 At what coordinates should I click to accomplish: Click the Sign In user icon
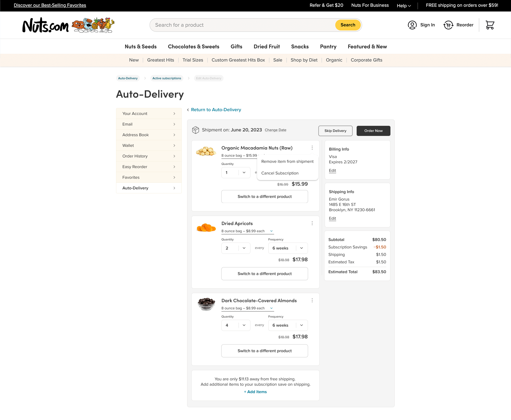(x=412, y=25)
